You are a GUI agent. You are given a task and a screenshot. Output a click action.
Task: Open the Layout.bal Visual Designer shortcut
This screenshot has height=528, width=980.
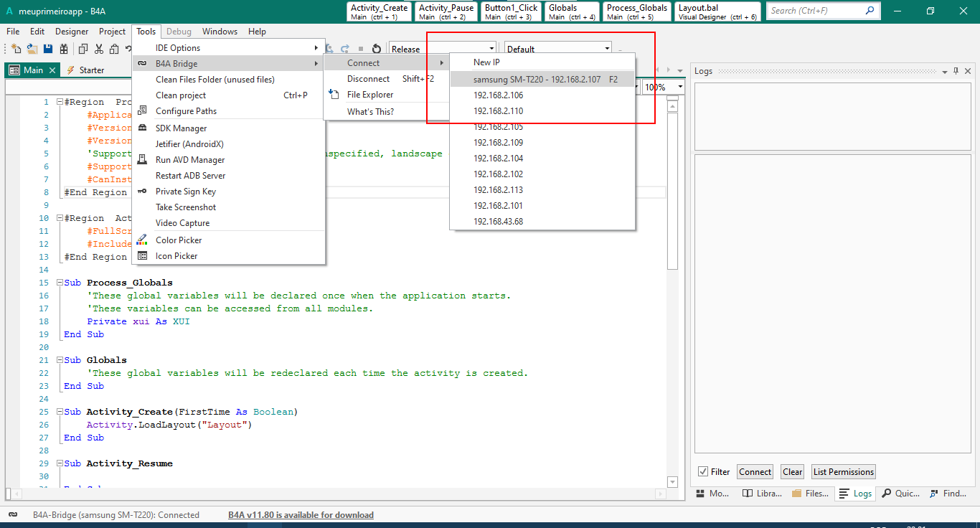click(x=718, y=11)
